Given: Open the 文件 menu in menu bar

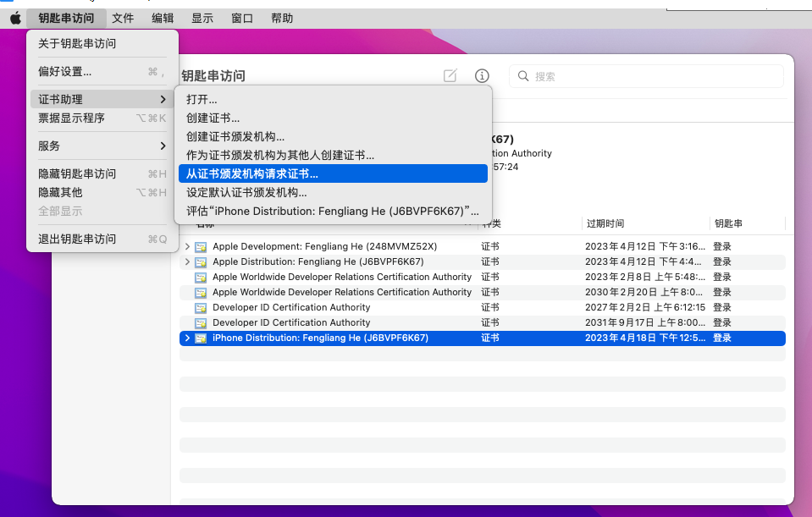Looking at the screenshot, I should pyautogui.click(x=123, y=18).
